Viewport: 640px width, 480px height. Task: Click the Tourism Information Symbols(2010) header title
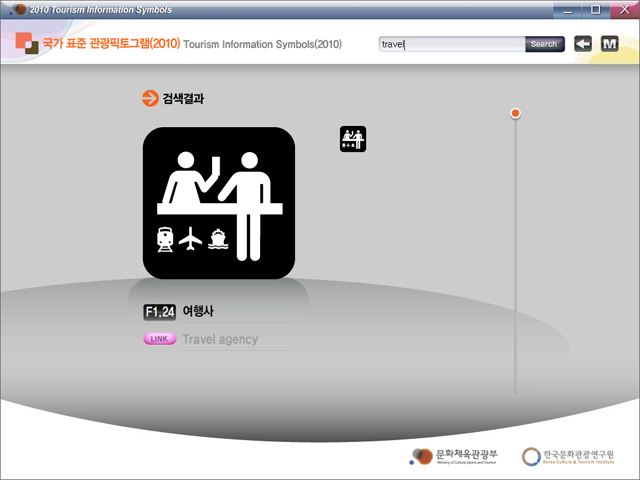pyautogui.click(x=263, y=44)
